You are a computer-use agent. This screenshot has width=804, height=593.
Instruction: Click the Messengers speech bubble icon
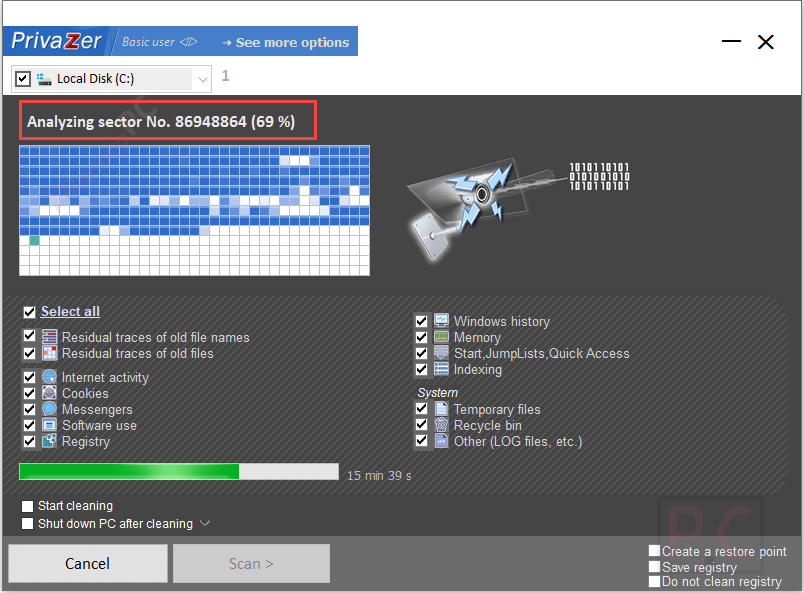pyautogui.click(x=49, y=409)
